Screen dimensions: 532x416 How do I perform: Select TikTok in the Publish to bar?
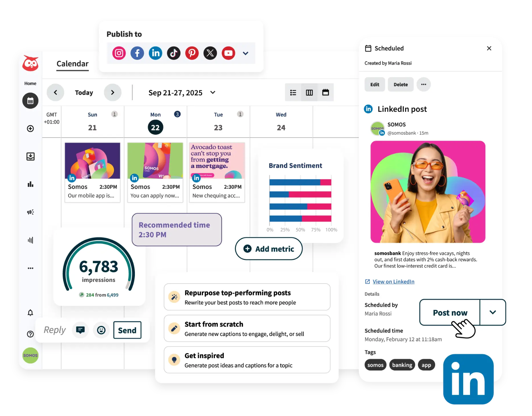pyautogui.click(x=174, y=53)
